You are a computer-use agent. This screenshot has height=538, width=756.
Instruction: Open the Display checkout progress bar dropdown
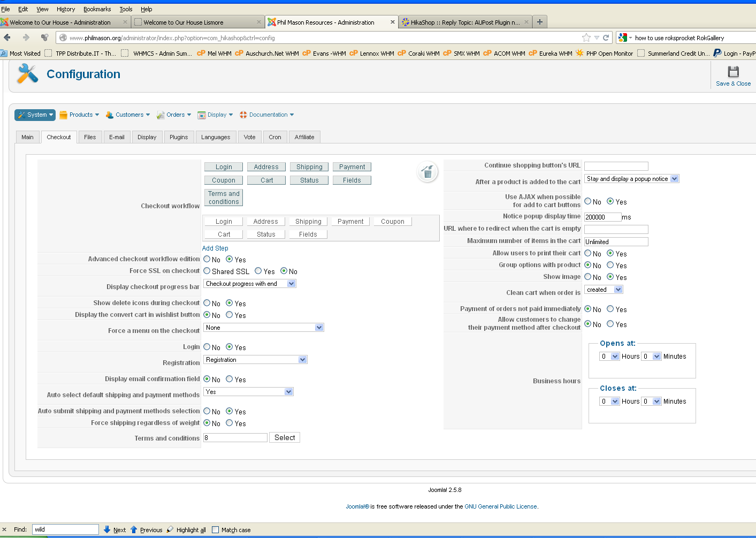tap(250, 284)
